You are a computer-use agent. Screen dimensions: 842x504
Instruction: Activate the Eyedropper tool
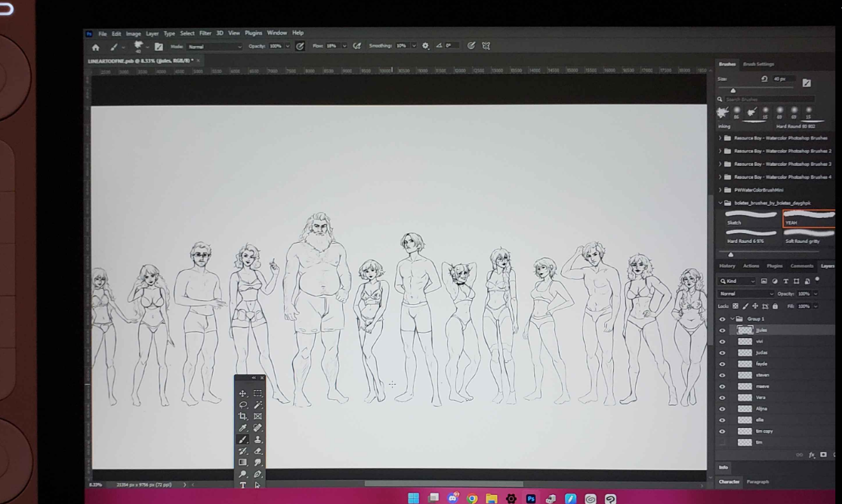click(x=243, y=428)
